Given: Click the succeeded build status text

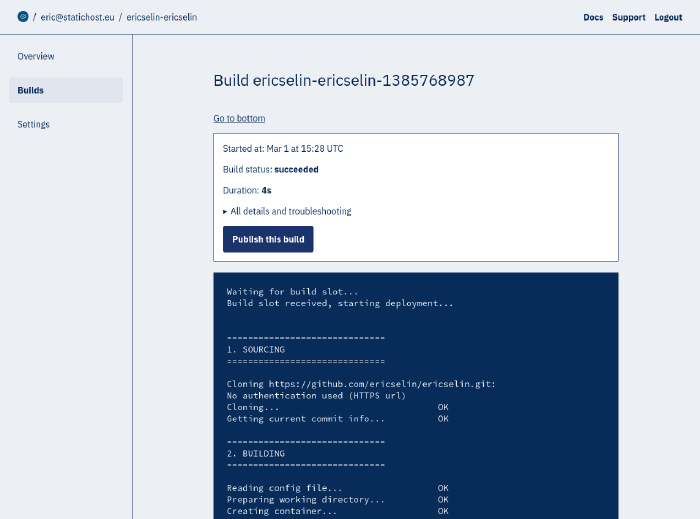Looking at the screenshot, I should [x=296, y=169].
